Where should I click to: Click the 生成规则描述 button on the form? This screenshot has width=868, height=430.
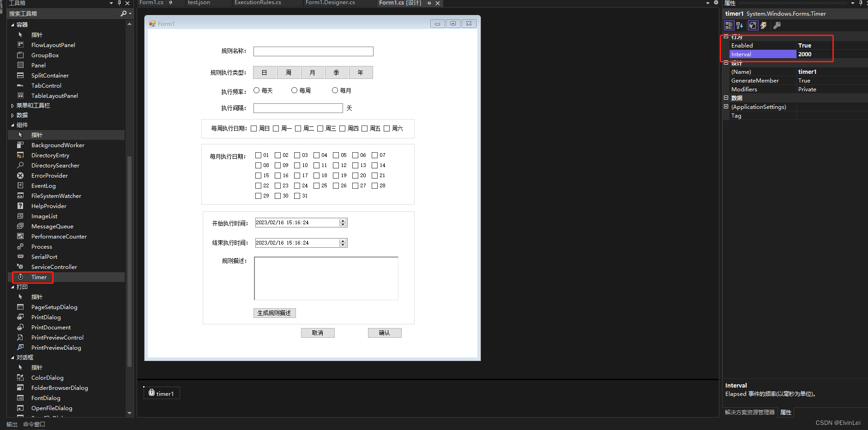click(274, 313)
